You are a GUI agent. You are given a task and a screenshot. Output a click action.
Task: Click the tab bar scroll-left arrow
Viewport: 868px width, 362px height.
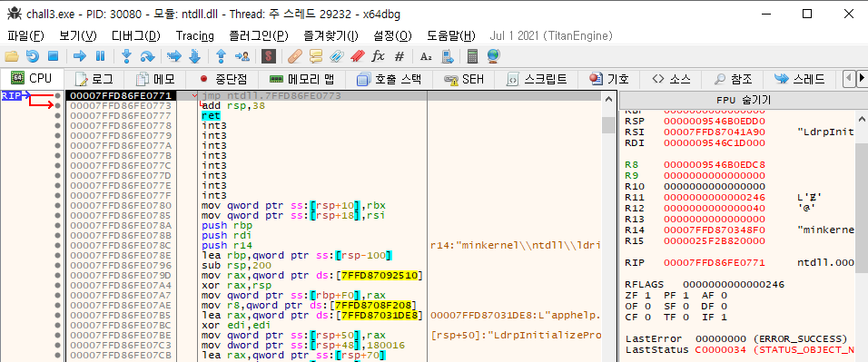tap(849, 79)
